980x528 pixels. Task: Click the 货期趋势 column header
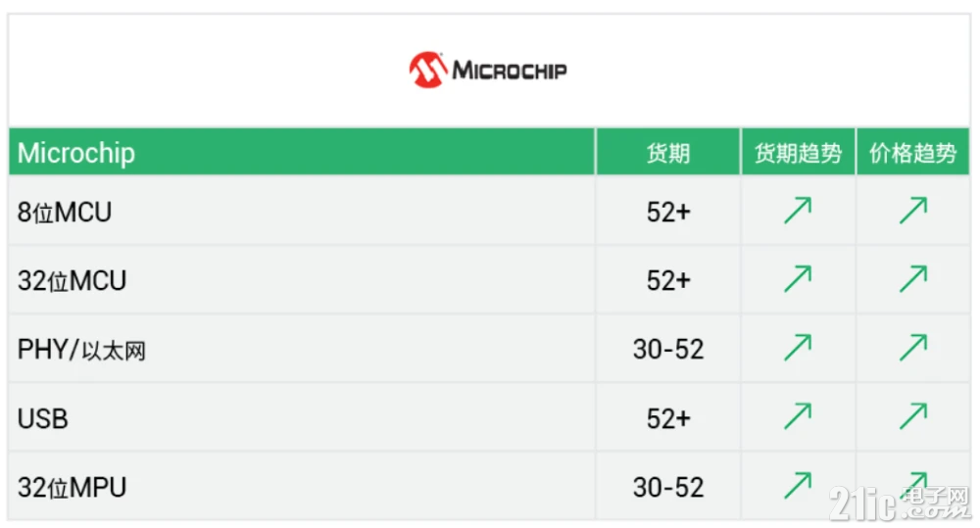798,153
